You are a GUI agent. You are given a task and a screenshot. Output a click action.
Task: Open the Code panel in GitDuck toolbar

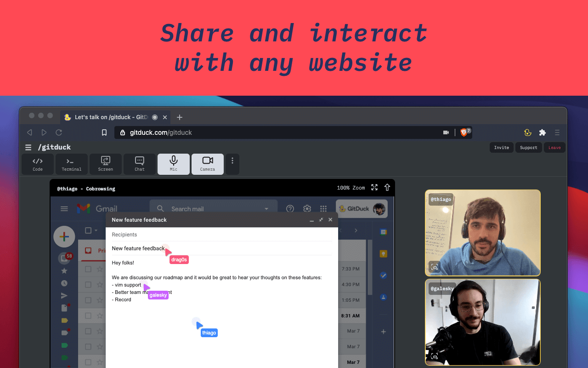[x=37, y=164]
